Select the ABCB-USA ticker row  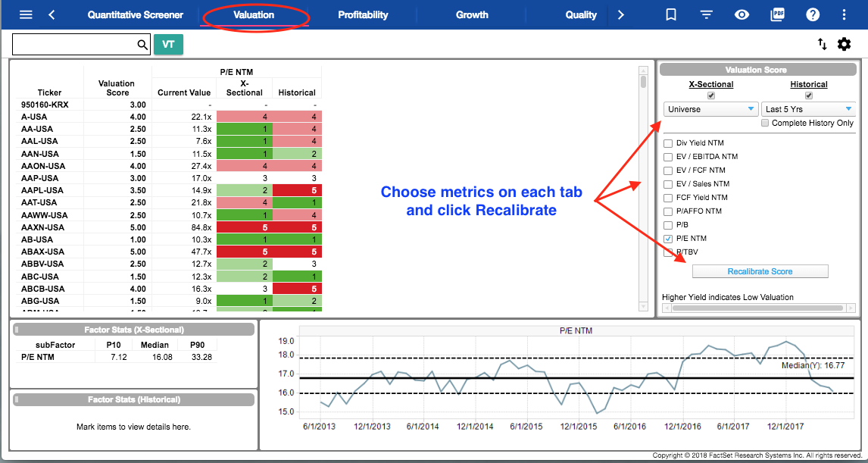(x=169, y=289)
